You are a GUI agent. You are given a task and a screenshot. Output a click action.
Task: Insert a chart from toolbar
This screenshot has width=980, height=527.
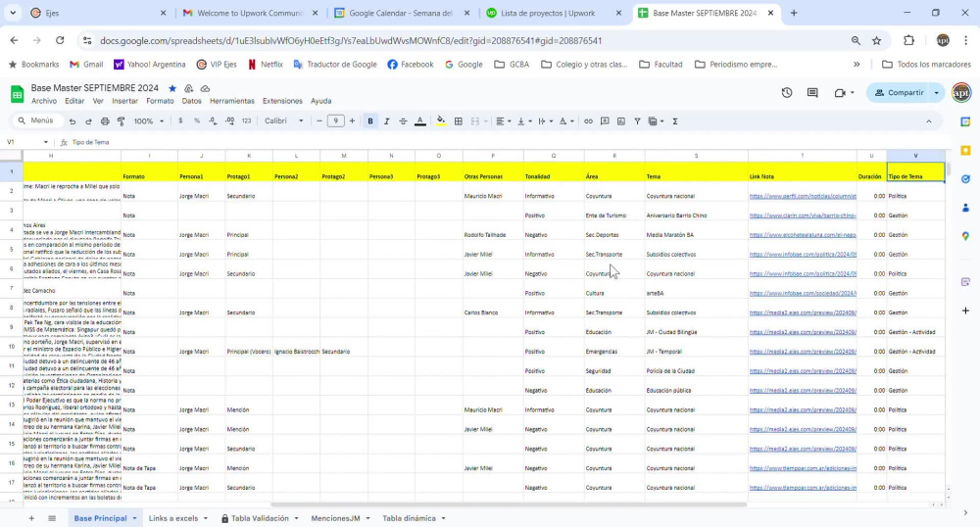point(621,121)
